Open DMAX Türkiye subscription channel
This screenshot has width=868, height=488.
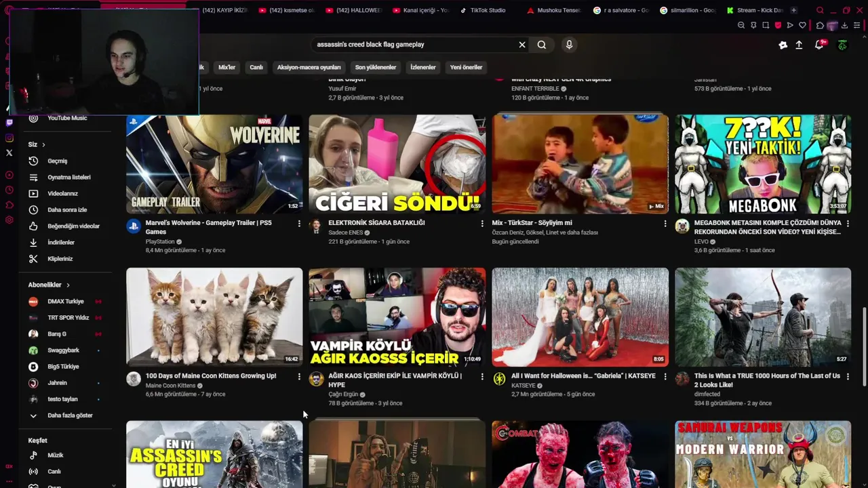(x=65, y=302)
